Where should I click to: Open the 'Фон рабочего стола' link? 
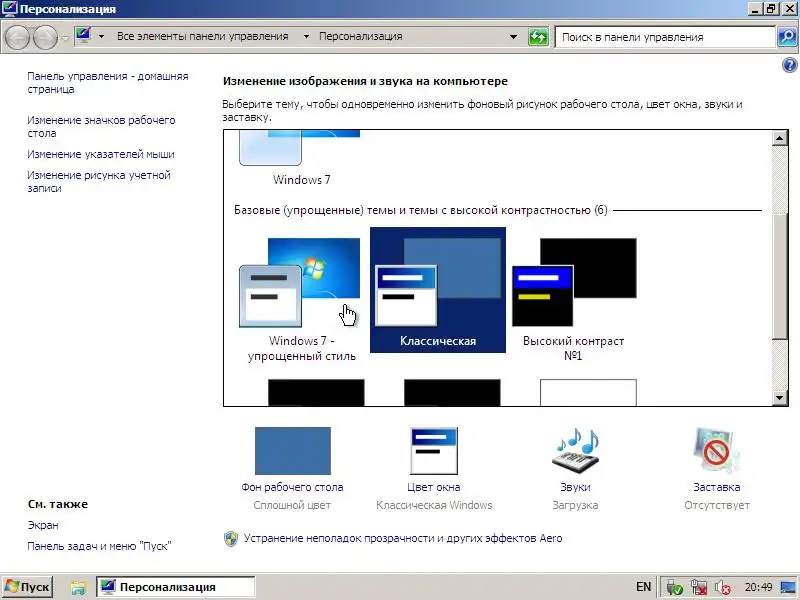292,487
